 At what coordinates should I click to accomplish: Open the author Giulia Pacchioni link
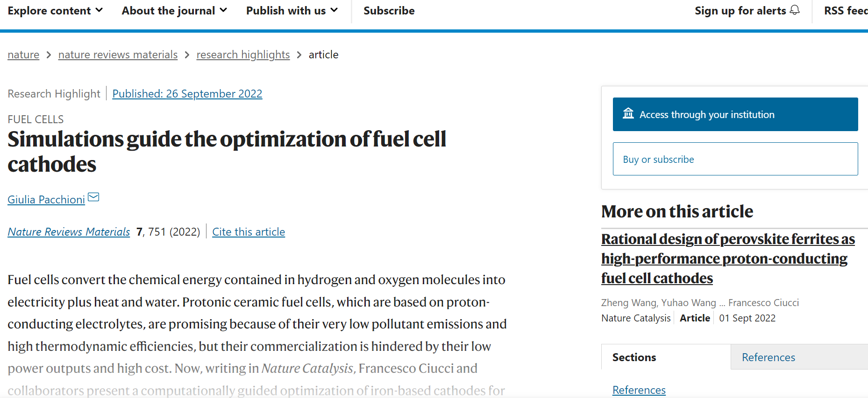46,200
